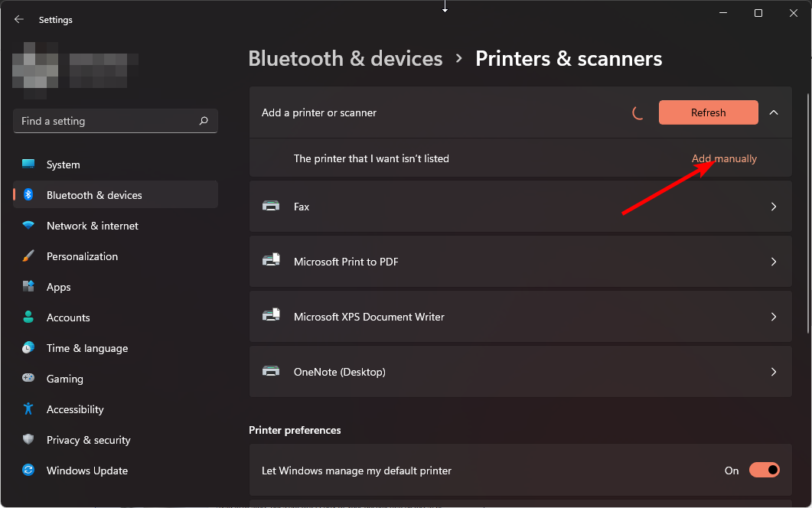The height and width of the screenshot is (508, 812).
Task: Select Time & language in sidebar
Action: coord(87,348)
